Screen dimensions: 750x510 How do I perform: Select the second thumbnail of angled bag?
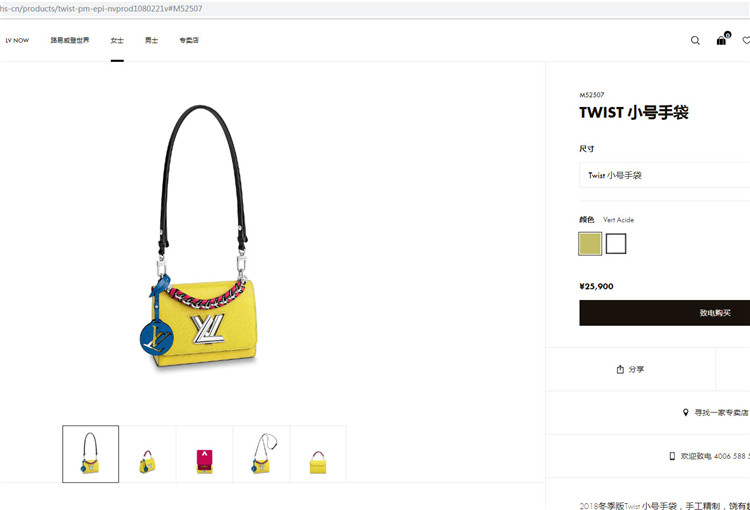(x=147, y=454)
